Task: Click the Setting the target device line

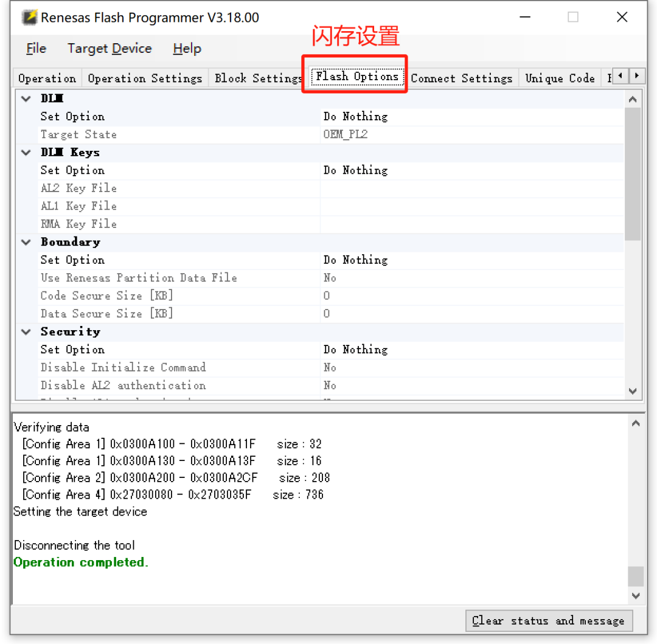Action: tap(80, 511)
